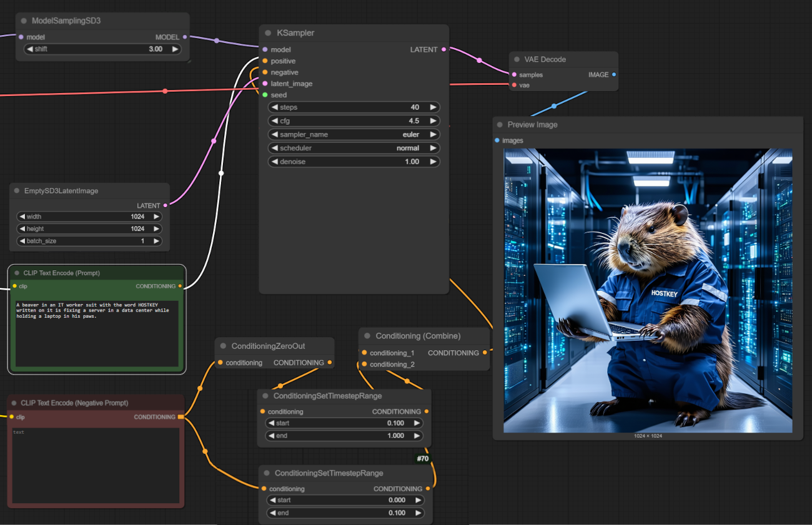The image size is (812, 525).
Task: Click the KSampler LATENT output socket
Action: pos(443,50)
